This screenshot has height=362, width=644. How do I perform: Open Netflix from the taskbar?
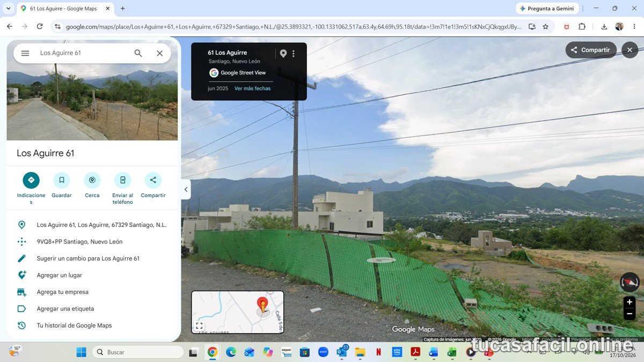(378, 352)
